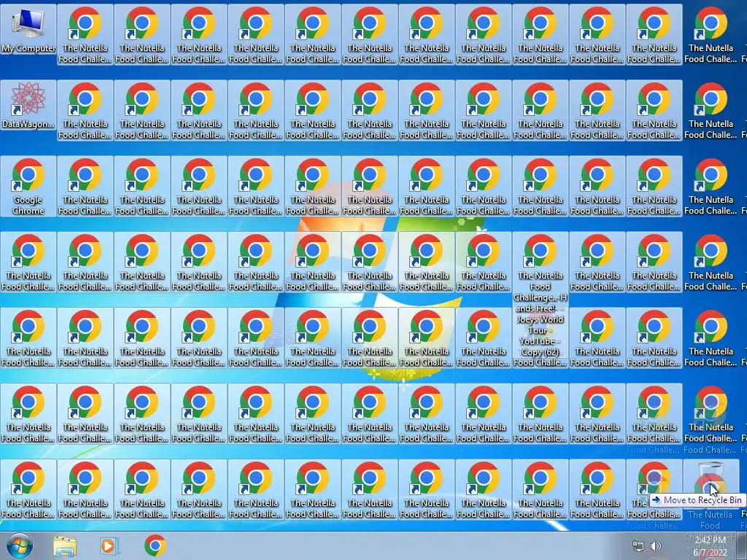The height and width of the screenshot is (560, 747).
Task: Open Google Chrome from the taskbar
Action: (x=155, y=545)
